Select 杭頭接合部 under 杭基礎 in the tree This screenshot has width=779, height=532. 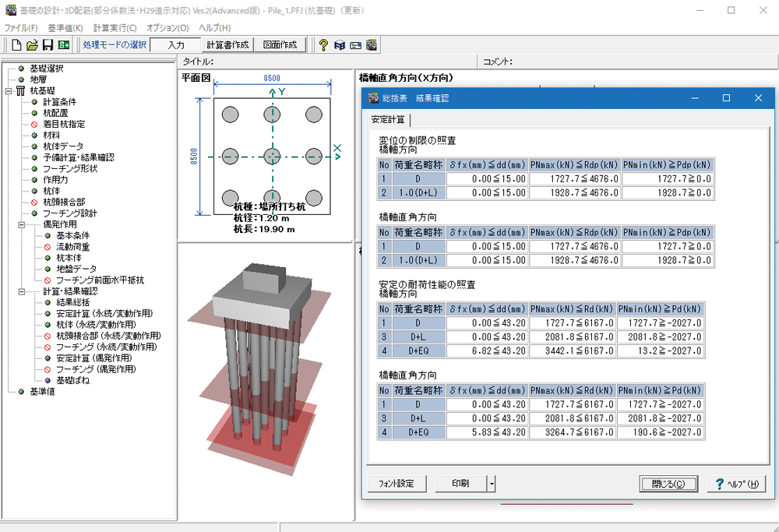64,203
